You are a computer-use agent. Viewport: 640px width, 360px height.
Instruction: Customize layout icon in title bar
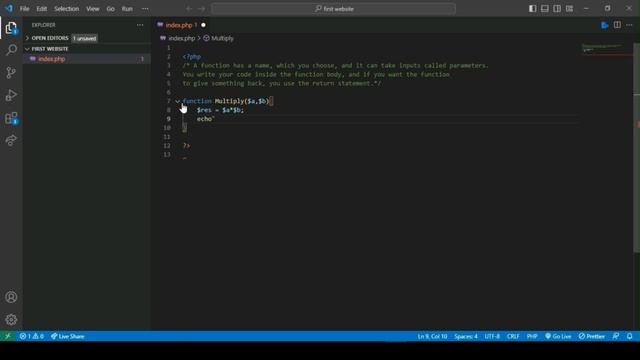569,9
